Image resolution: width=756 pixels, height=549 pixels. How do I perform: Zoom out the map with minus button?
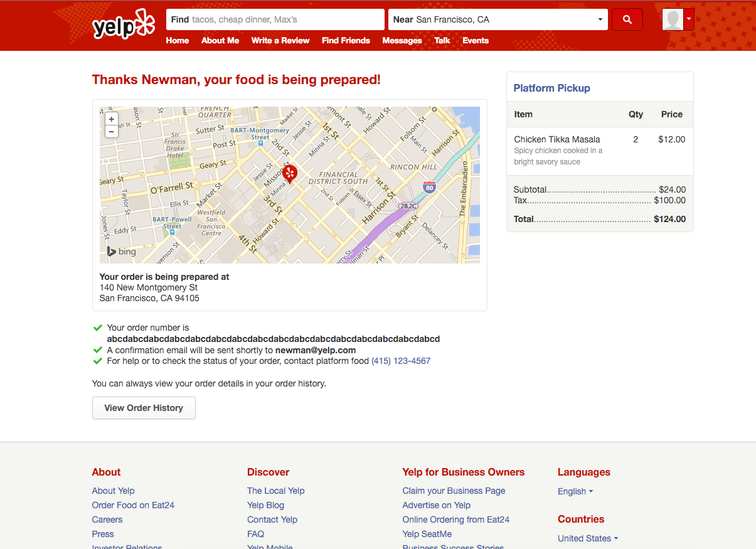[x=111, y=132]
